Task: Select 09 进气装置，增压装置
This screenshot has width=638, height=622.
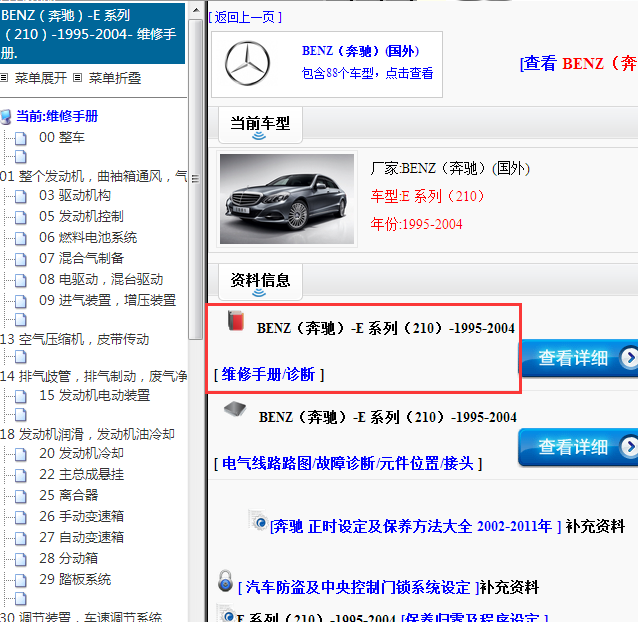Action: click(x=107, y=301)
